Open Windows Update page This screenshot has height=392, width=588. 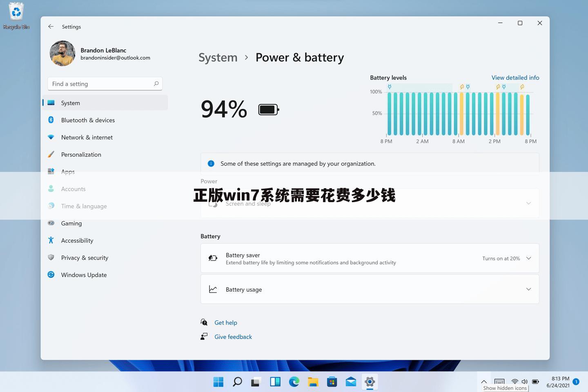tap(105, 275)
